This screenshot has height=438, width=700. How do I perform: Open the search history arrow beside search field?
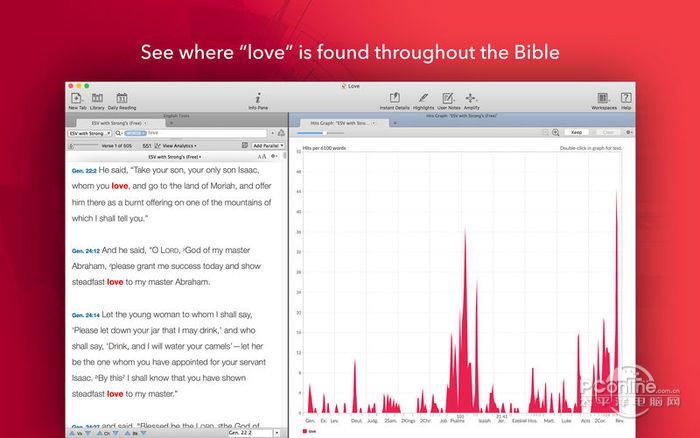pos(272,133)
